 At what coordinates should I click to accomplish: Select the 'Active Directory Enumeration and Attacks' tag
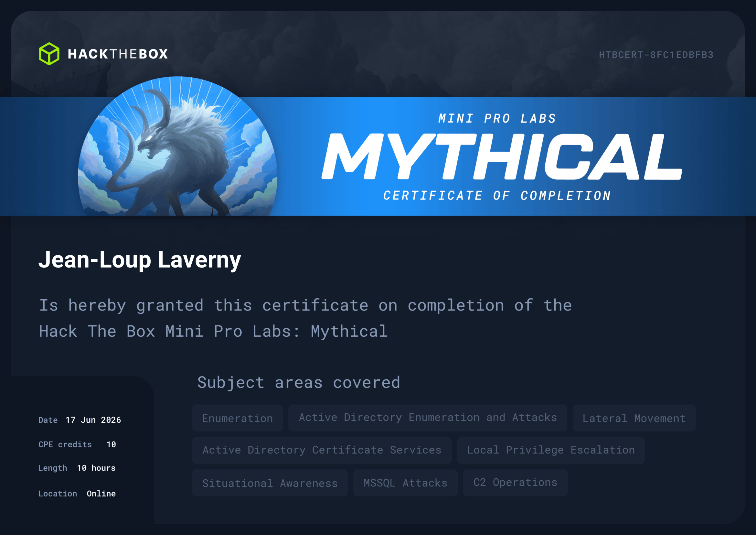click(428, 418)
